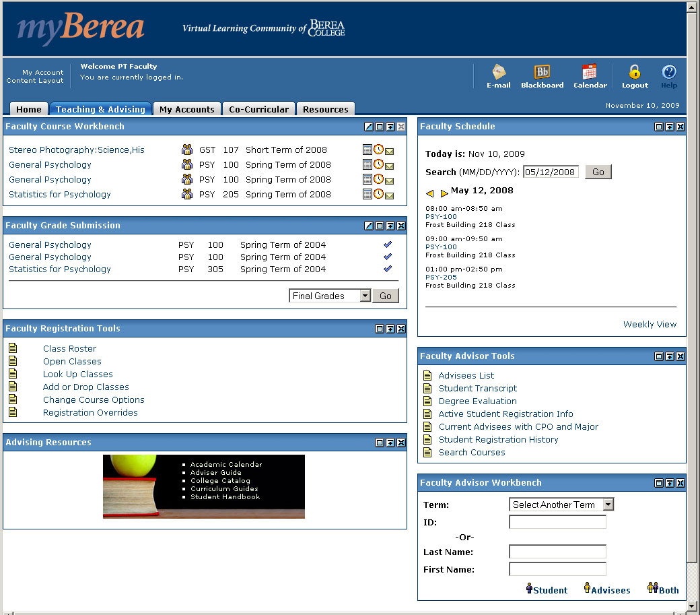Open the Help question mark icon

[x=669, y=72]
